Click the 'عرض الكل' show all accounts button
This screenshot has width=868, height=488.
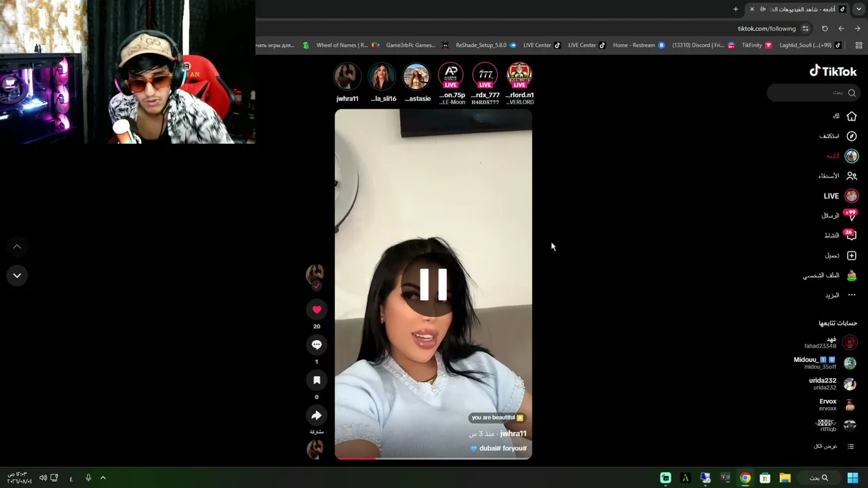[x=833, y=447]
